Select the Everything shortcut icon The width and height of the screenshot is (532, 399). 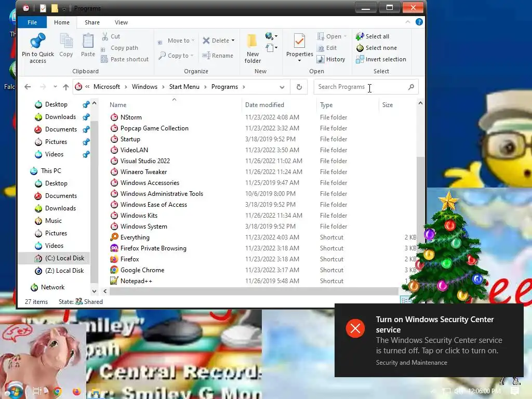(114, 237)
